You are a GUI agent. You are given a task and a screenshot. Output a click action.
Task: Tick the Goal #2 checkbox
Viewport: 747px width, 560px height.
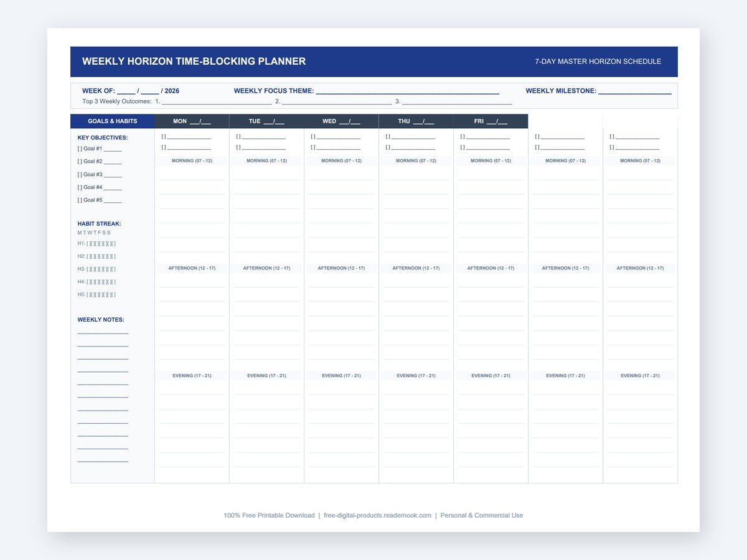(x=80, y=161)
